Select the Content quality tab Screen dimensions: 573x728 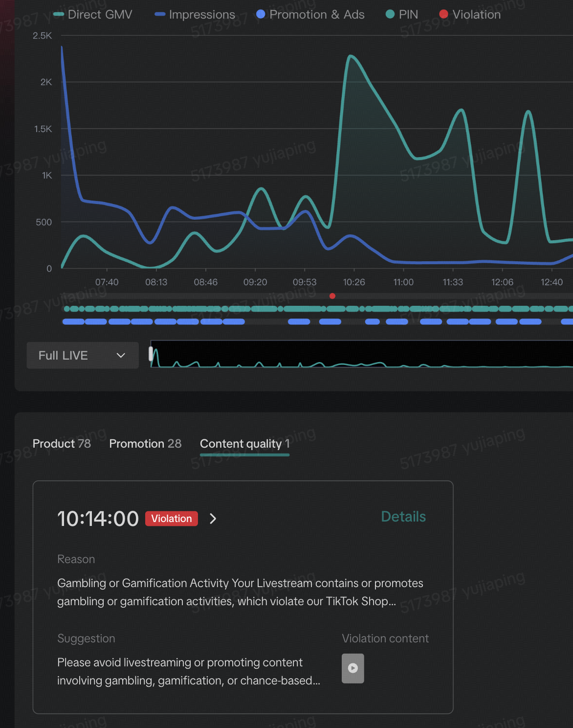244,443
